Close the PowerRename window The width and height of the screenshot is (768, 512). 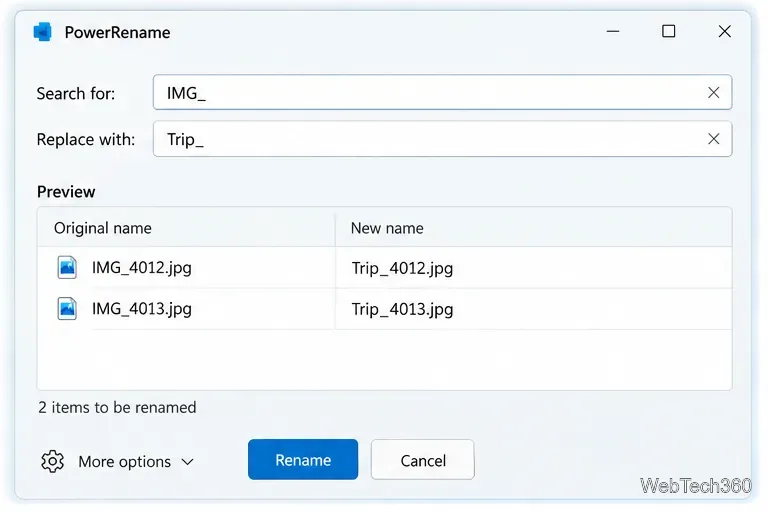pos(724,31)
